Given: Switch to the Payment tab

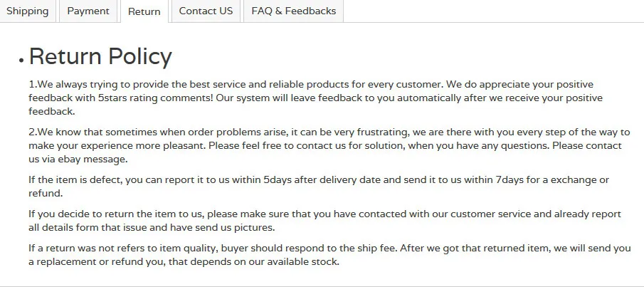Looking at the screenshot, I should pos(88,11).
